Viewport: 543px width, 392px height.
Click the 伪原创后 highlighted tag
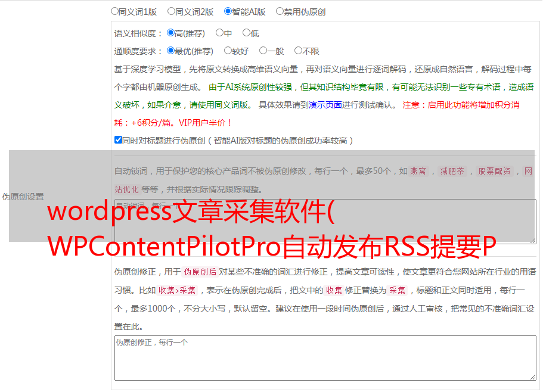[200, 272]
